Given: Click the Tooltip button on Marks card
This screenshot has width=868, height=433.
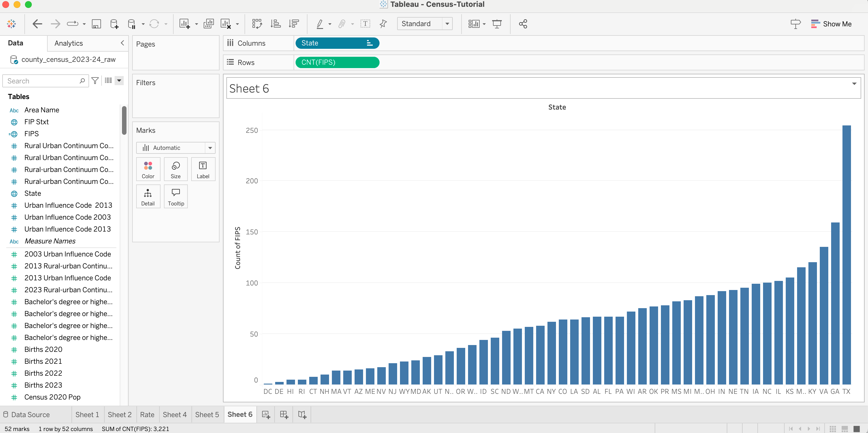Looking at the screenshot, I should 176,196.
